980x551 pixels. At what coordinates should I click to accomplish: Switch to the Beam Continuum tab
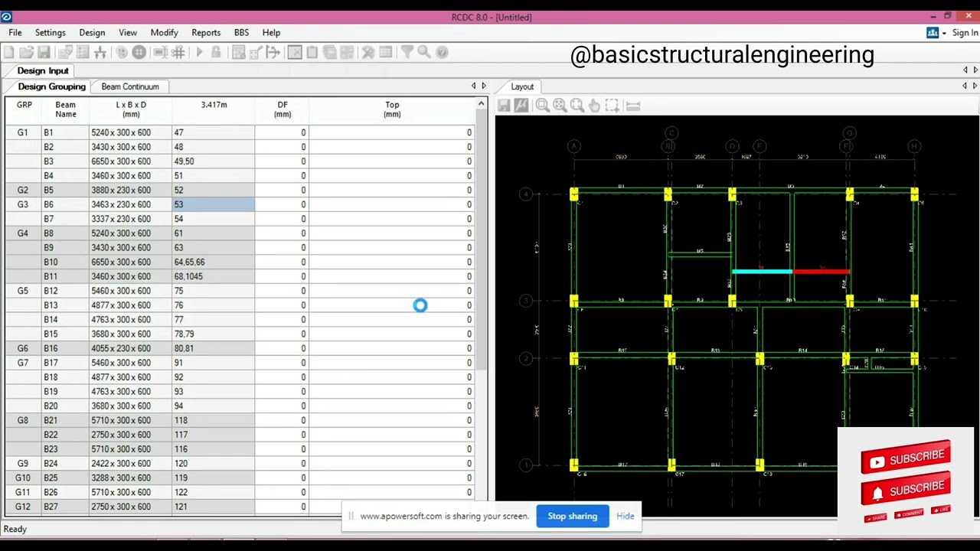pyautogui.click(x=130, y=86)
